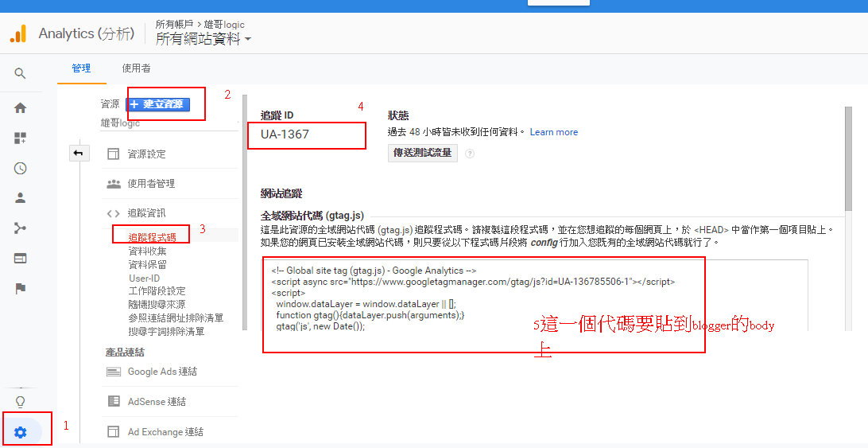Open 使用者管理 menu item
868x448 pixels.
151,184
